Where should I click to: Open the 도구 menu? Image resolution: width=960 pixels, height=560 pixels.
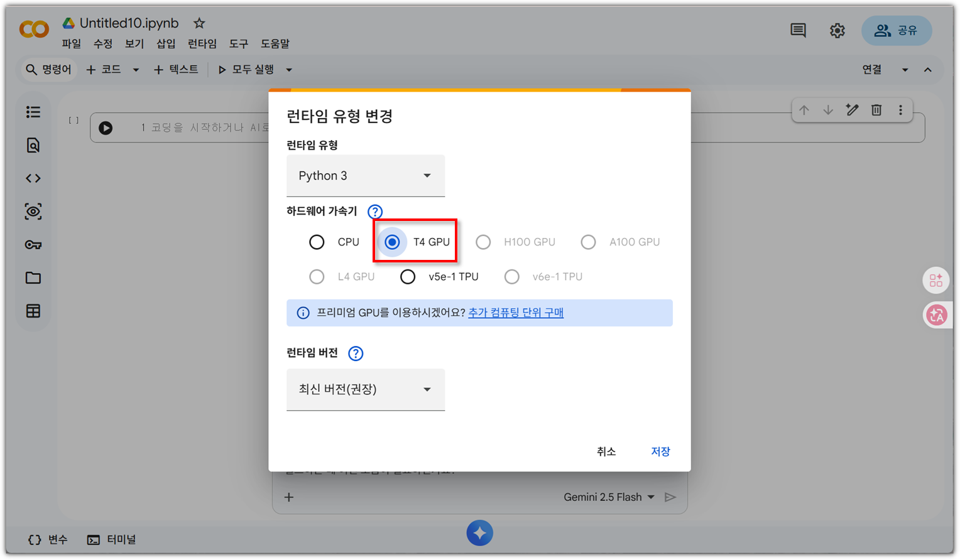pyautogui.click(x=239, y=44)
